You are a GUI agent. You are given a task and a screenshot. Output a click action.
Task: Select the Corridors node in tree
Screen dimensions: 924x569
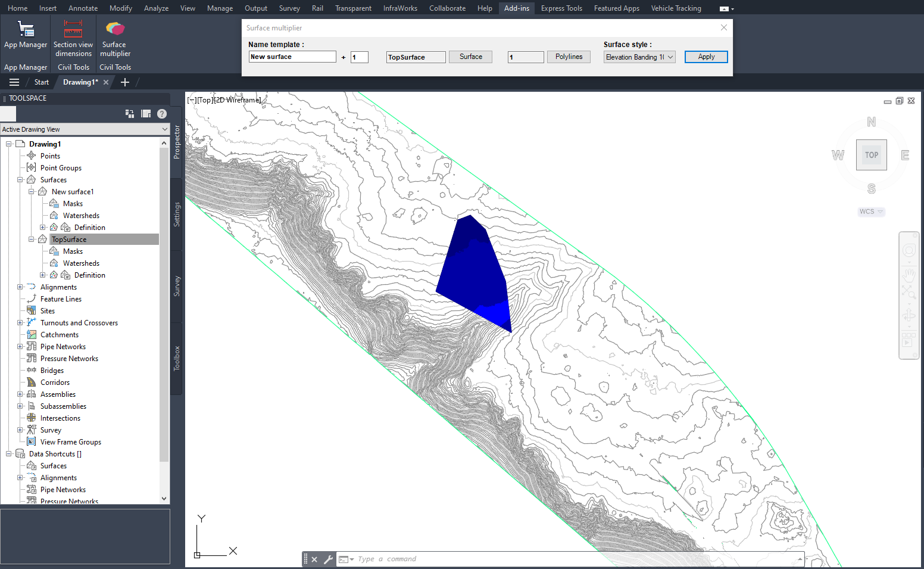(x=55, y=383)
